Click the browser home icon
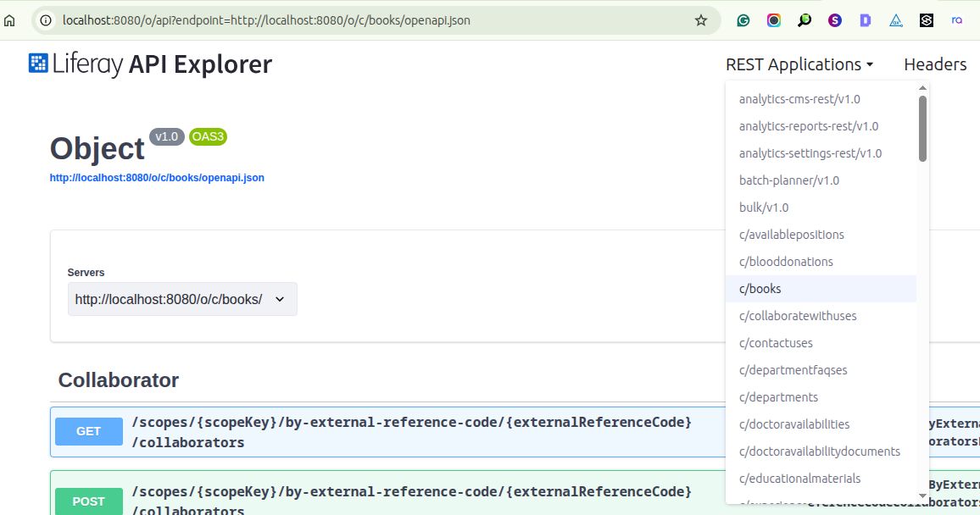 9,20
